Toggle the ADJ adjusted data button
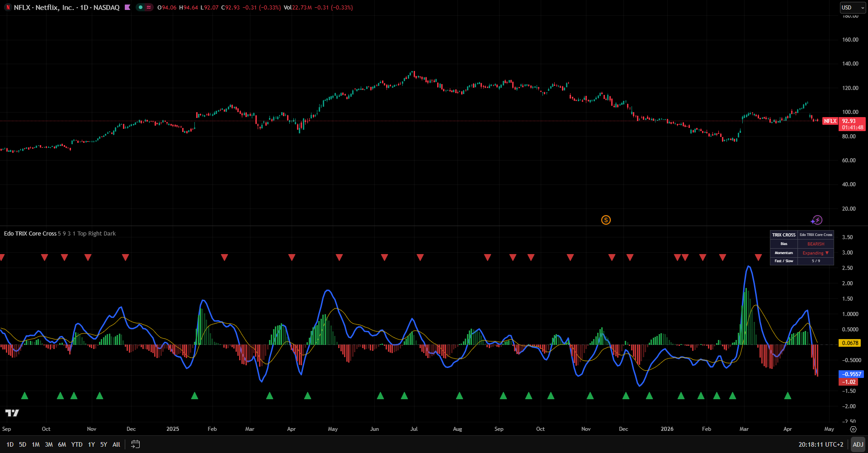This screenshot has height=453, width=868. [858, 444]
